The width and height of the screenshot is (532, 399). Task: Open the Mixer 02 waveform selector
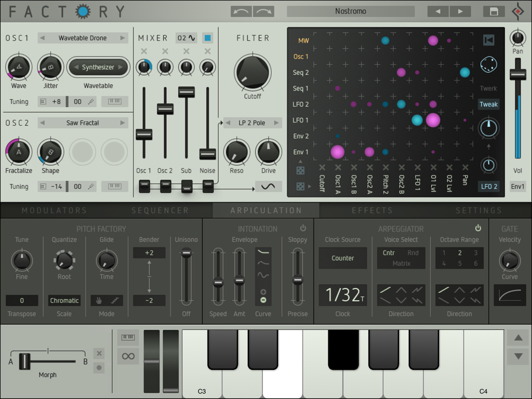coord(187,38)
